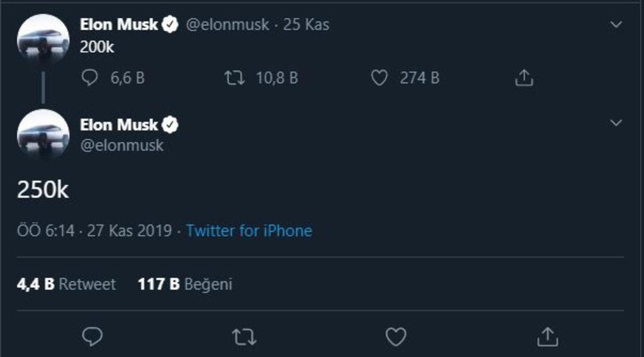This screenshot has width=644, height=357.
Task: Click the verified badge on the second tweet
Action: click(171, 124)
